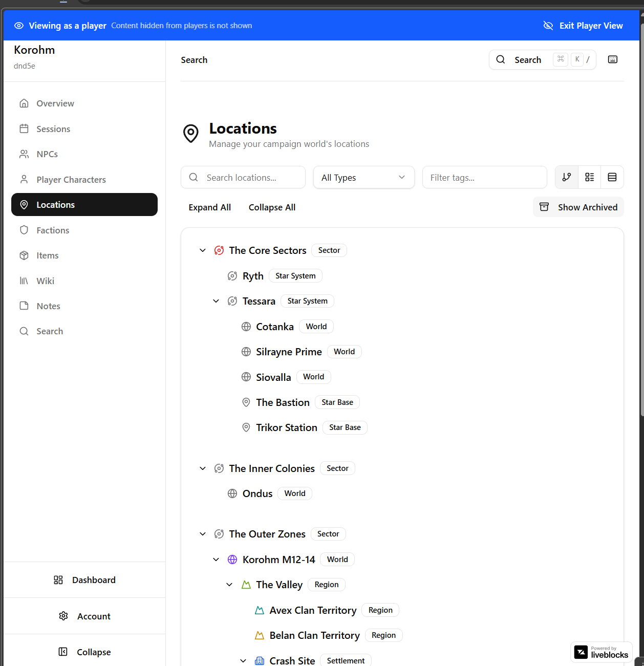
Task: Collapse the Tessara star system
Action: [216, 301]
